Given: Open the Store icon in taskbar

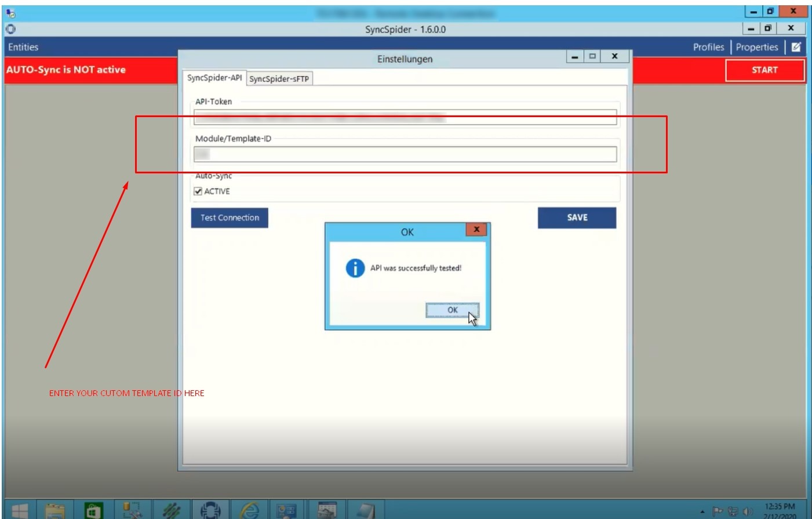Looking at the screenshot, I should click(x=94, y=511).
